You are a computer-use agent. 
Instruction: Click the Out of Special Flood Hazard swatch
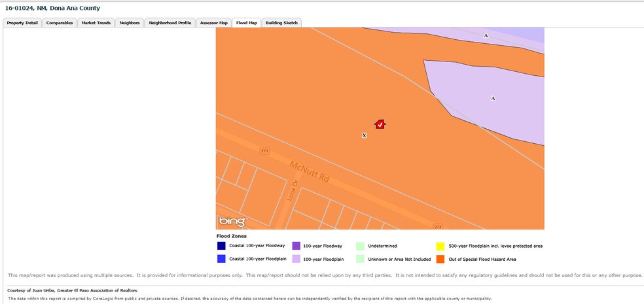coord(440,259)
